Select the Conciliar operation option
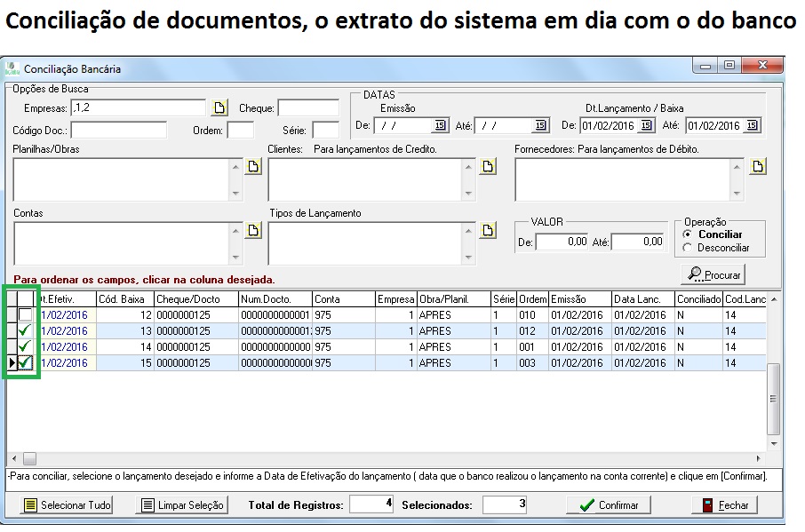This screenshot has height=532, width=805. [x=688, y=234]
